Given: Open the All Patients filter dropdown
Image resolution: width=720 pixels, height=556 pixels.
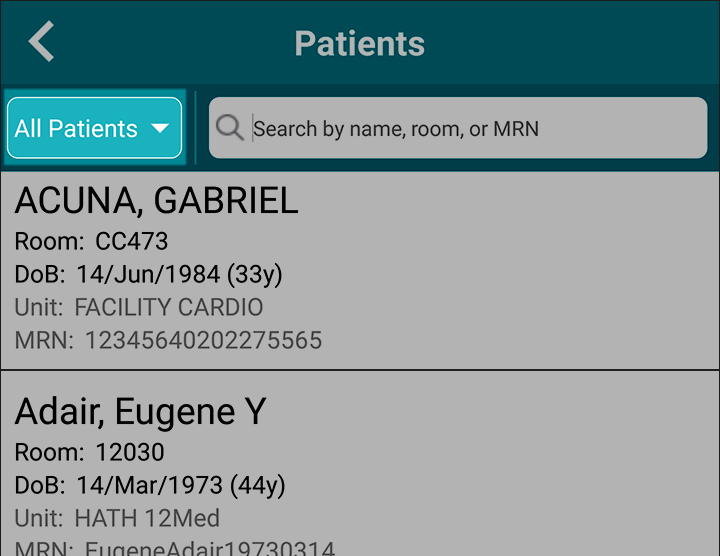Looking at the screenshot, I should (95, 128).
